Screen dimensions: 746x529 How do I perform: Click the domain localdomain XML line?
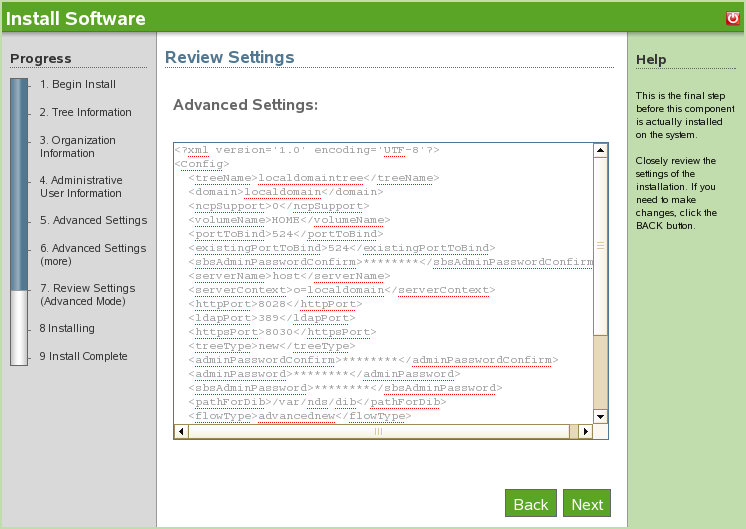[x=285, y=192]
